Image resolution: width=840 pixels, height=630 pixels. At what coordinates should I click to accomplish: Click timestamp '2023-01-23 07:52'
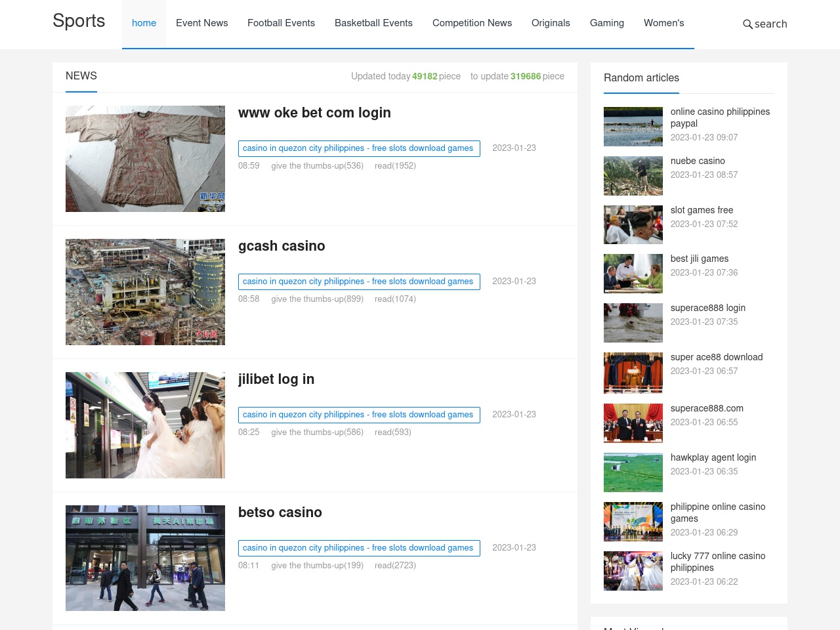click(704, 224)
